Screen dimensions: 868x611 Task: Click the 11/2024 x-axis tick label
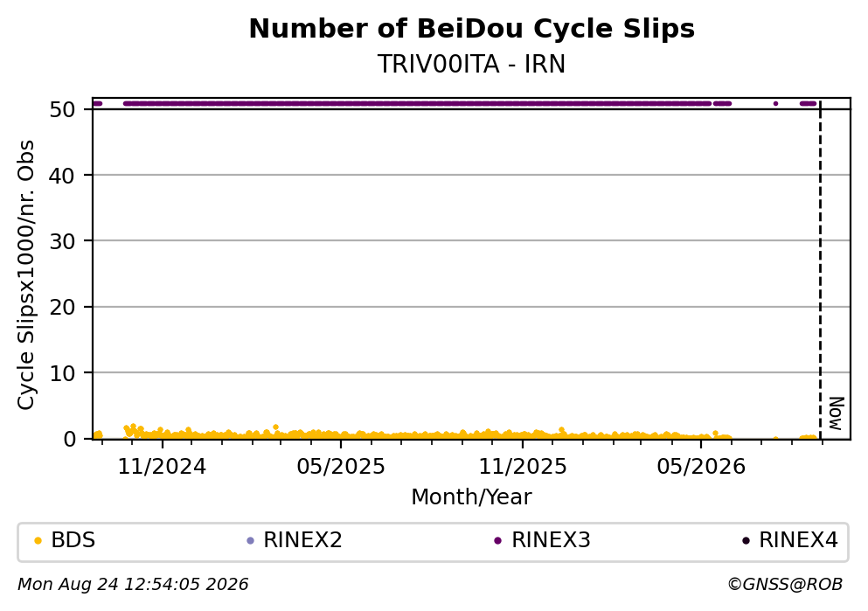pos(163,467)
